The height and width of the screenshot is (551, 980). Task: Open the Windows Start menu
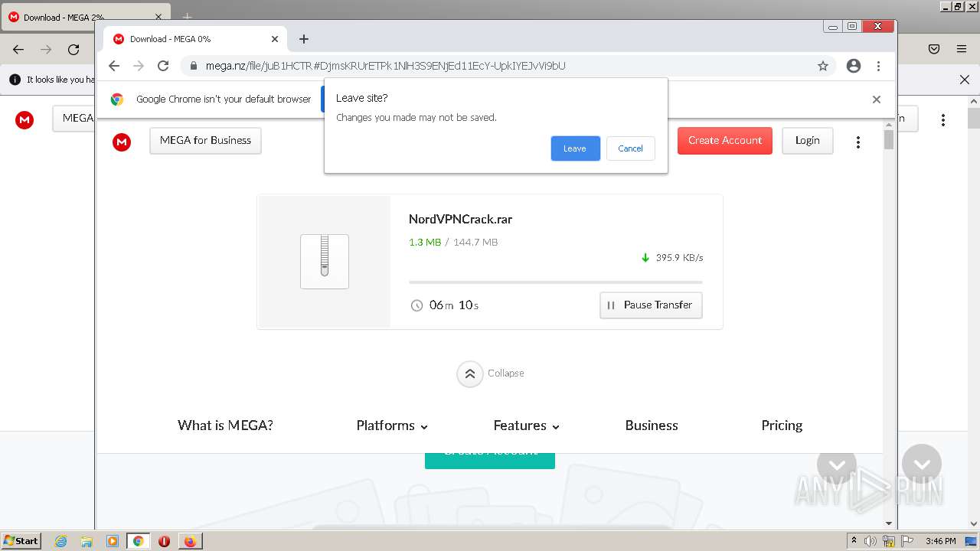(21, 540)
